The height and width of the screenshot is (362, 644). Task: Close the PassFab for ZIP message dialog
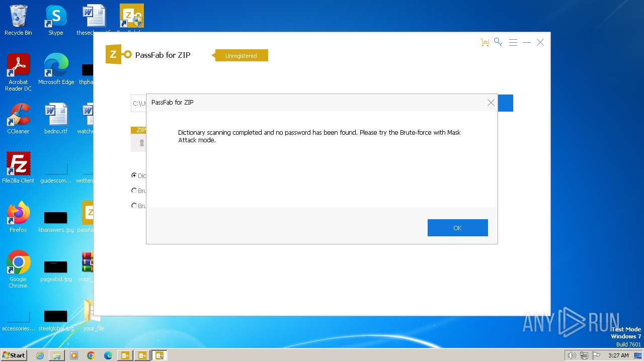point(491,103)
